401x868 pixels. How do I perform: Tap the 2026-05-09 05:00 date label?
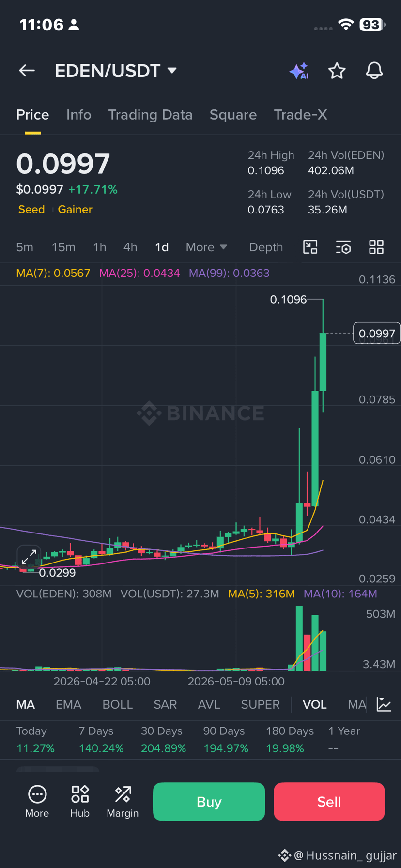tap(236, 681)
